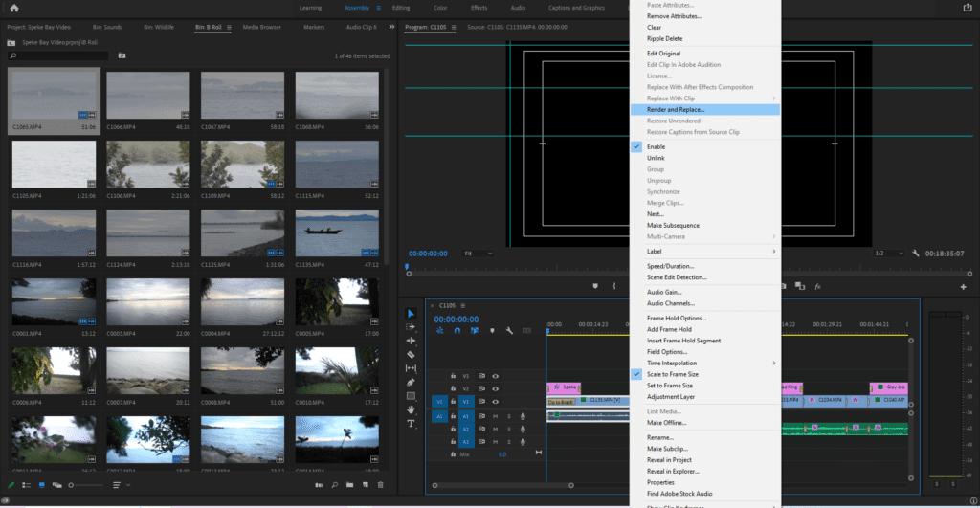Open the Media Browser tab

pos(262,27)
